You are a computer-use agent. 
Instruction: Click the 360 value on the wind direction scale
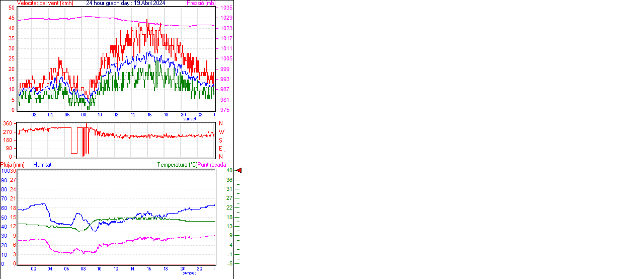[x=8, y=123]
